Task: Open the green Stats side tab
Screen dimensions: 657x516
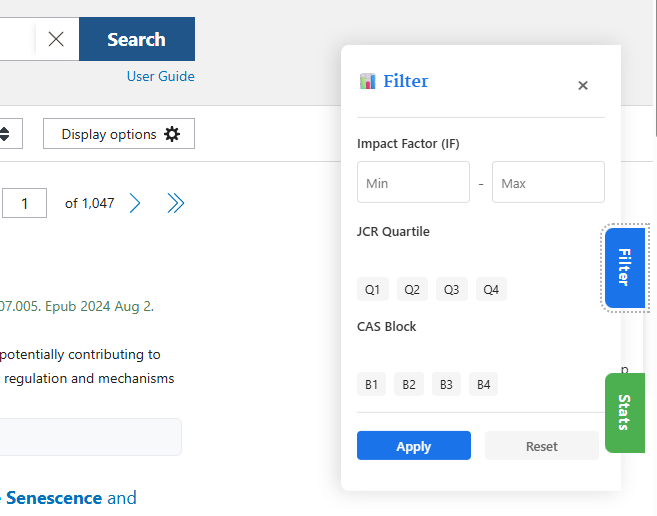Action: [x=625, y=413]
